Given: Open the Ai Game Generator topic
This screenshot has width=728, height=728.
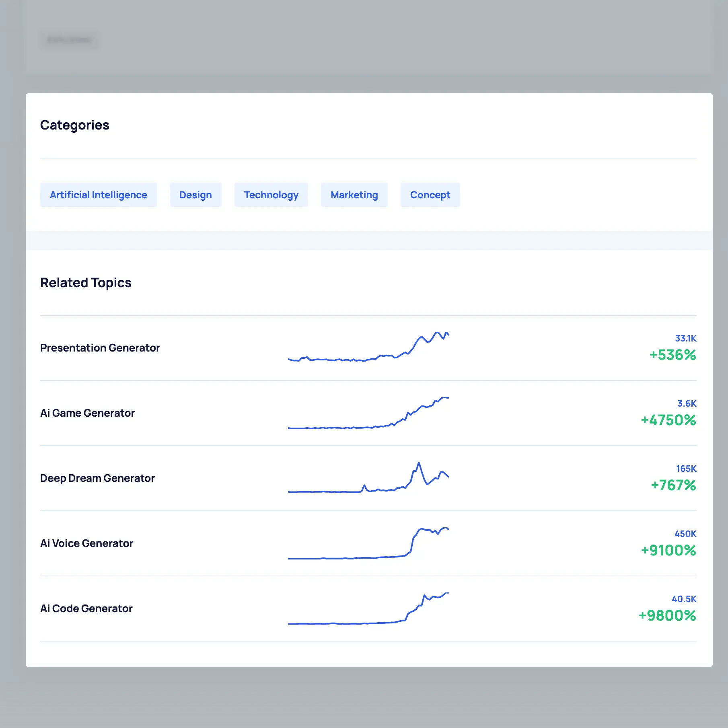Looking at the screenshot, I should coord(87,413).
